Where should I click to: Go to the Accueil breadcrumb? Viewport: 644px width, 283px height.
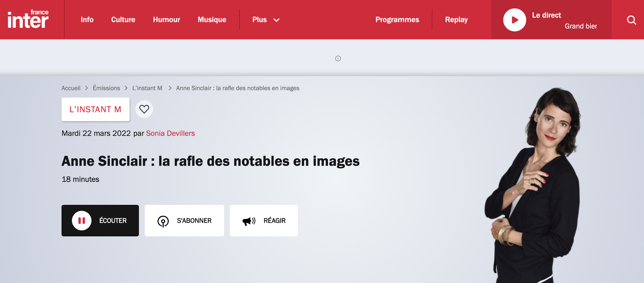point(71,88)
